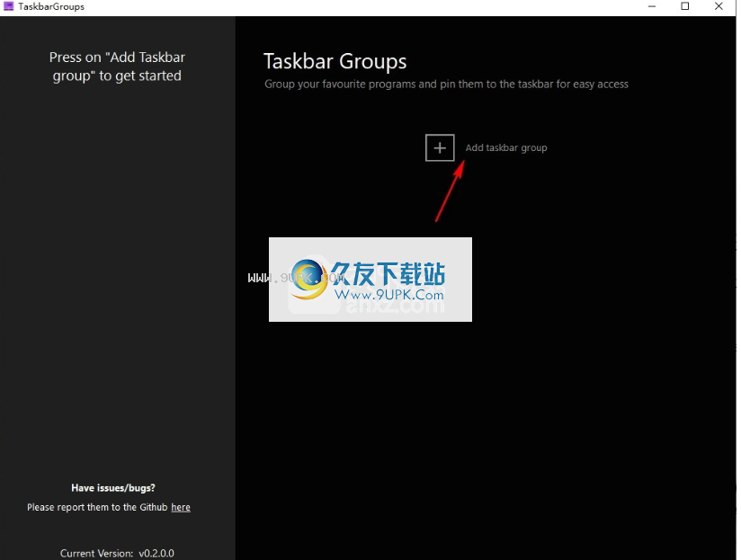Click "Current Version: v0.2.0.0" text

tap(117, 554)
